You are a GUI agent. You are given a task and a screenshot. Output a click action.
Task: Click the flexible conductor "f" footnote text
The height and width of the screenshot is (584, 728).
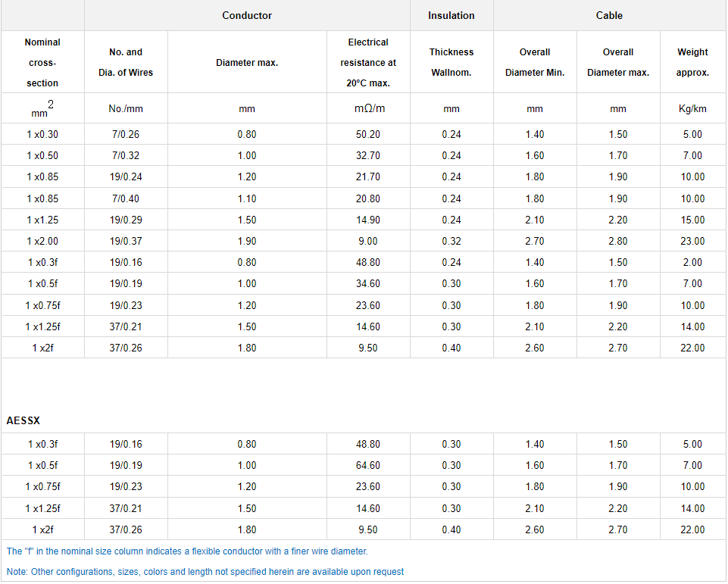pos(187,551)
